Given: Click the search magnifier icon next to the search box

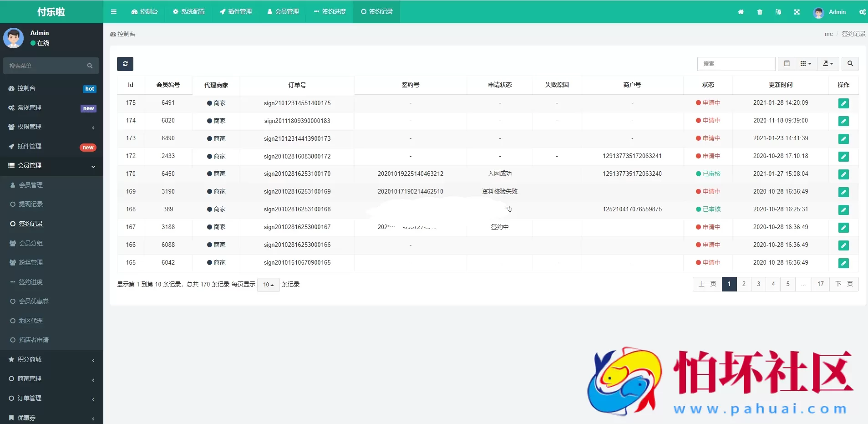Looking at the screenshot, I should (849, 64).
